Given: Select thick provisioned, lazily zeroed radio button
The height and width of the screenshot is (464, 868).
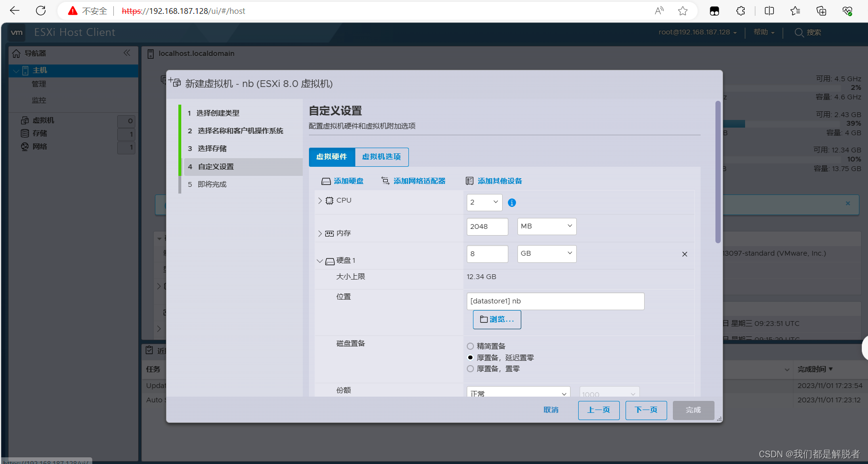Looking at the screenshot, I should pos(471,357).
